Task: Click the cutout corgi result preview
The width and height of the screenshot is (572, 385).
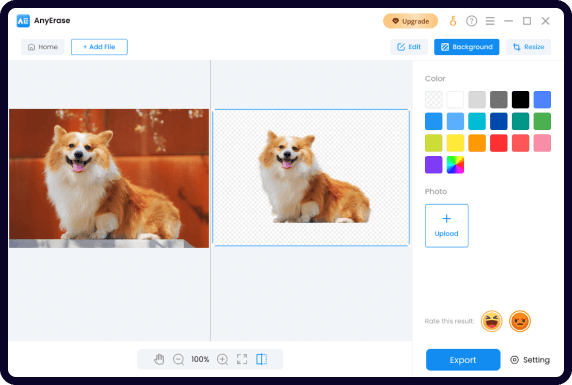Action: 311,178
